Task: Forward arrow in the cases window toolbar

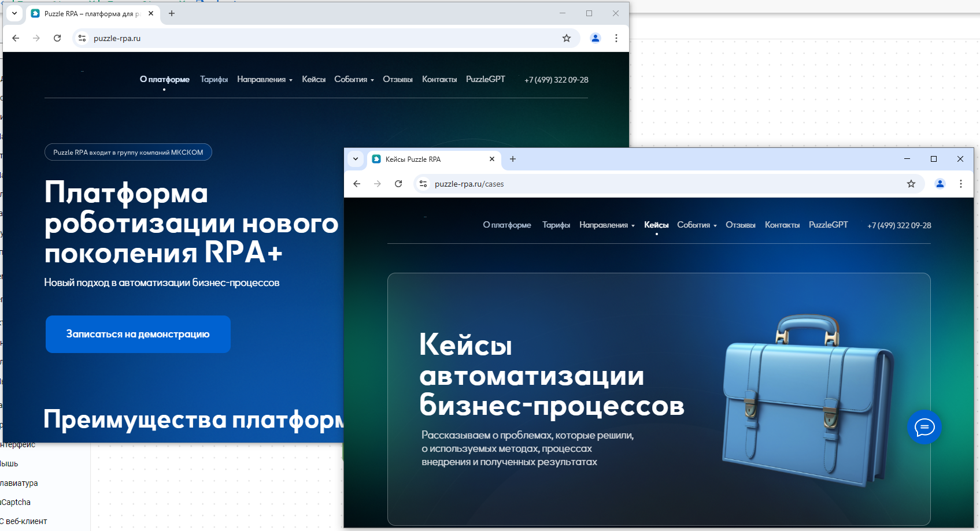Action: pos(378,184)
